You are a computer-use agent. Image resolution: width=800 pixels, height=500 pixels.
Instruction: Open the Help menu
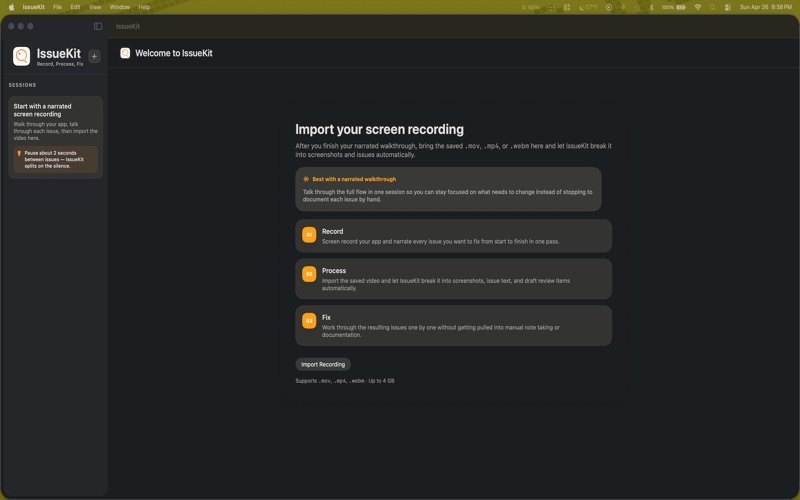point(144,7)
